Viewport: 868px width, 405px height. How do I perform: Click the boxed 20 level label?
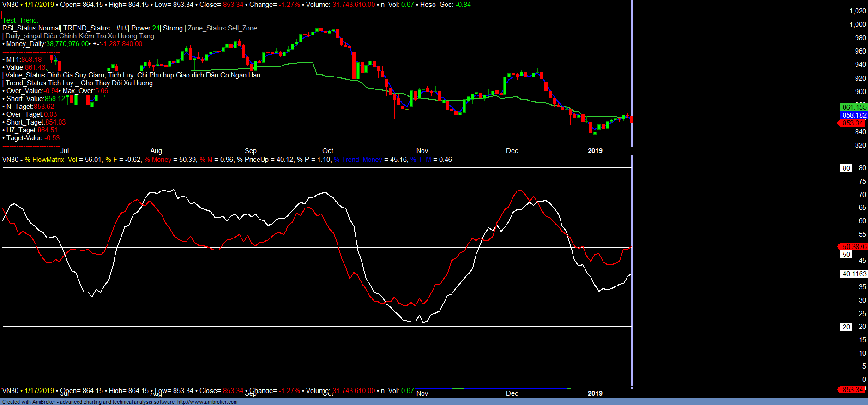coord(846,327)
